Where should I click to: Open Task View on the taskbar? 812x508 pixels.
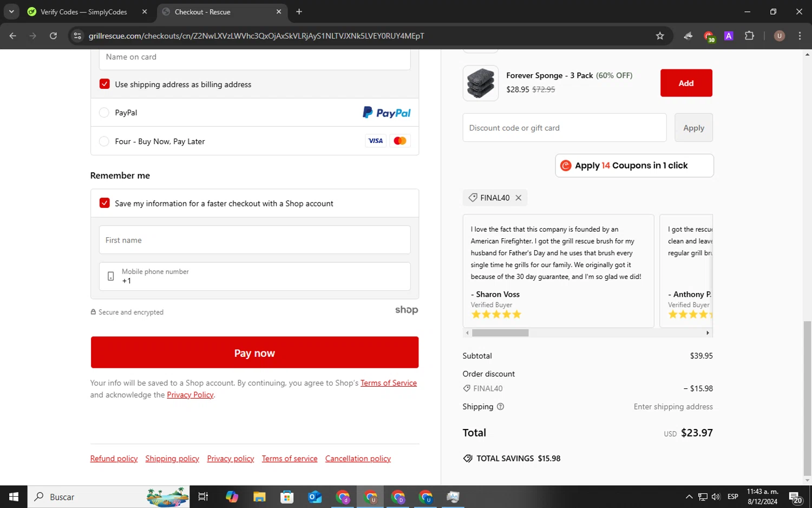coord(204,497)
